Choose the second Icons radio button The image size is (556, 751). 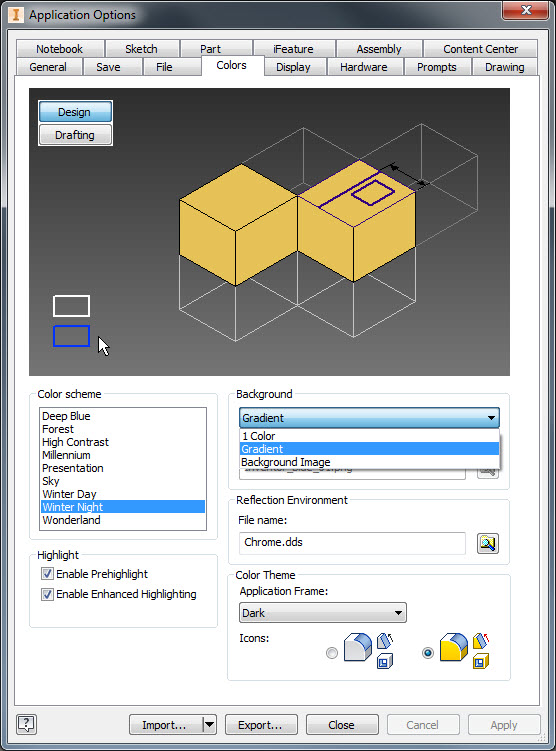tap(428, 652)
